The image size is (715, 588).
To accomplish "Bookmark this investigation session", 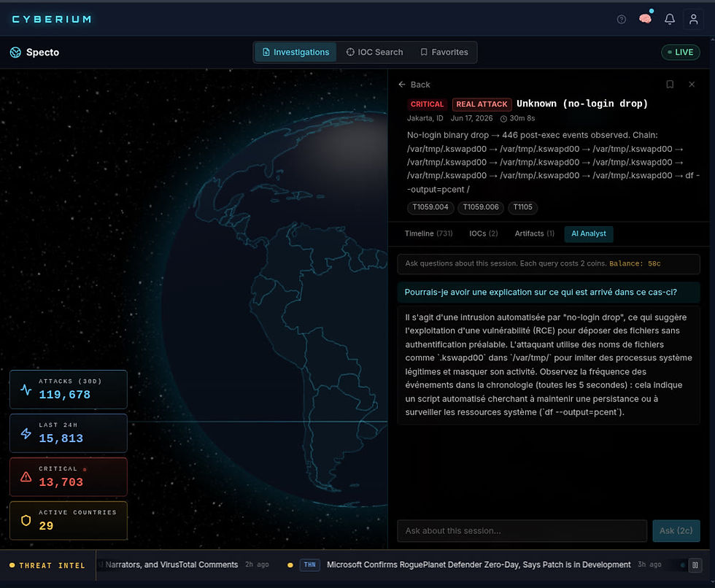I will pyautogui.click(x=670, y=85).
